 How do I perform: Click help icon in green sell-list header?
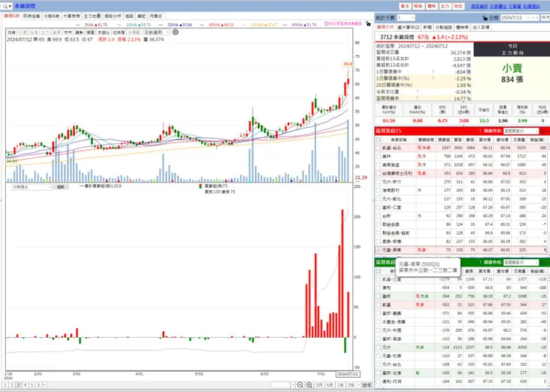click(480, 262)
